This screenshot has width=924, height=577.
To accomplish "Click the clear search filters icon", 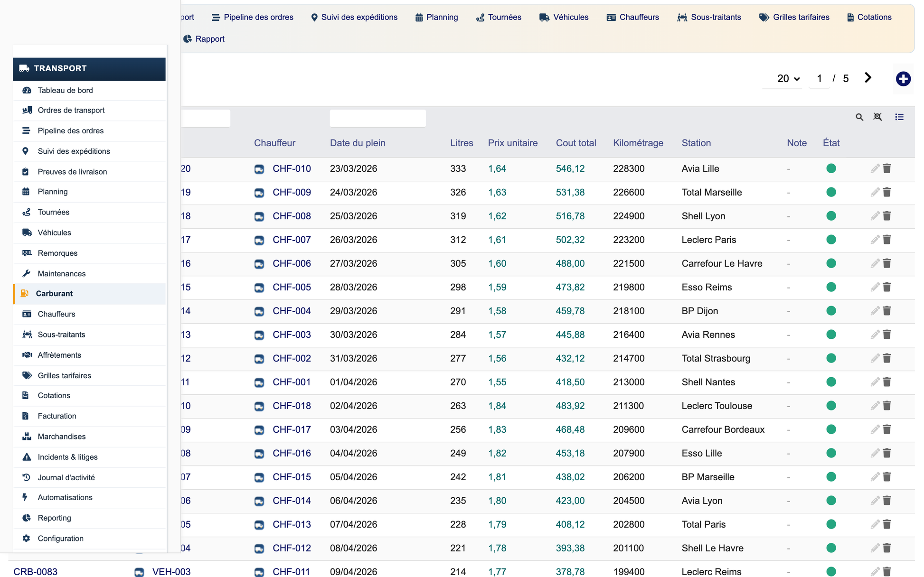I will (x=878, y=117).
